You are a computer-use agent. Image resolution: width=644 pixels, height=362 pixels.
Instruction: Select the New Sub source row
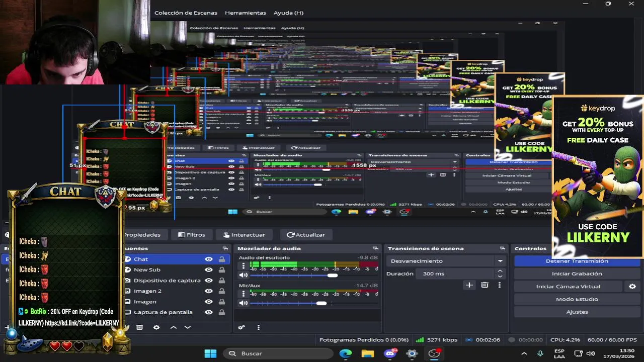click(177, 270)
